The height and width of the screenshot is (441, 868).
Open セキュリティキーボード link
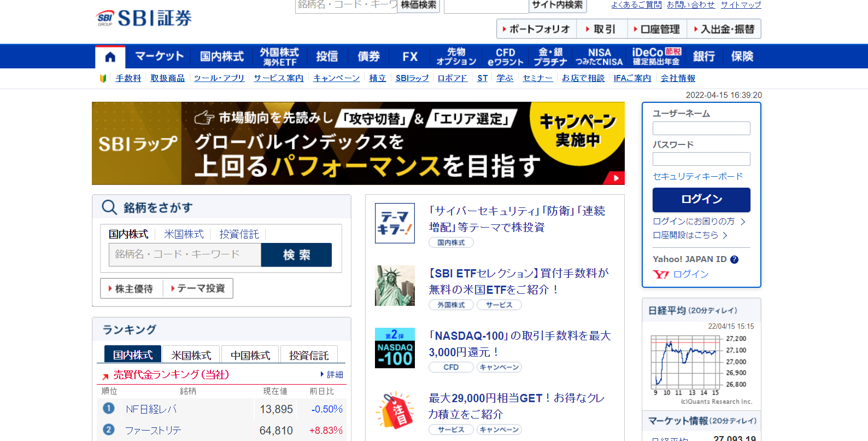pyautogui.click(x=698, y=176)
